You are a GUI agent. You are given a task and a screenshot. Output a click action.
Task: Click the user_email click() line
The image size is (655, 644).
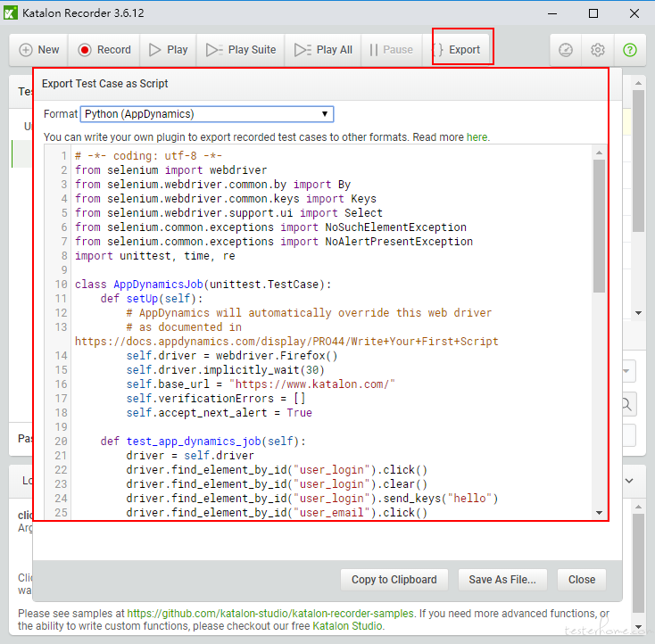coord(277,513)
